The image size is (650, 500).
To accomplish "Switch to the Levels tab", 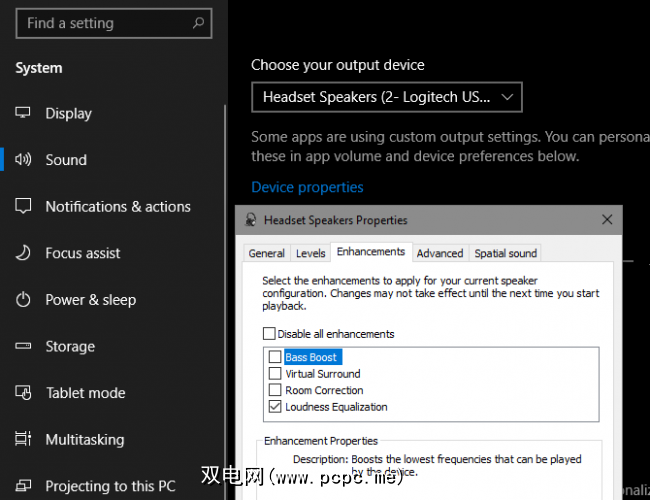I will [311, 254].
